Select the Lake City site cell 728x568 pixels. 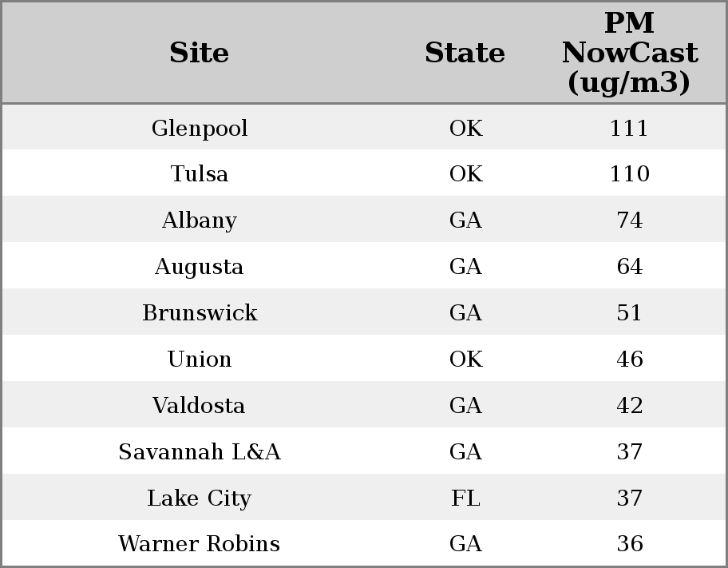[x=200, y=498]
